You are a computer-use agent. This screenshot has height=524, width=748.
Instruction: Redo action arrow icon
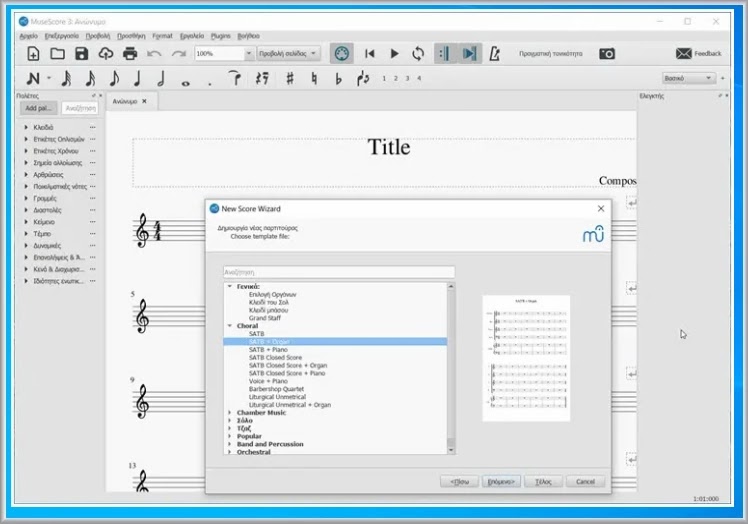(179, 53)
